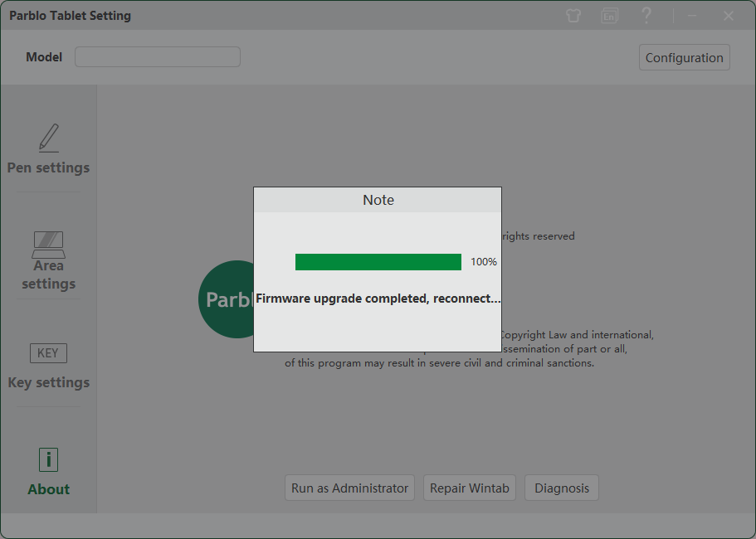Viewport: 756px width, 539px height.
Task: Select the About info icon
Action: tap(49, 460)
